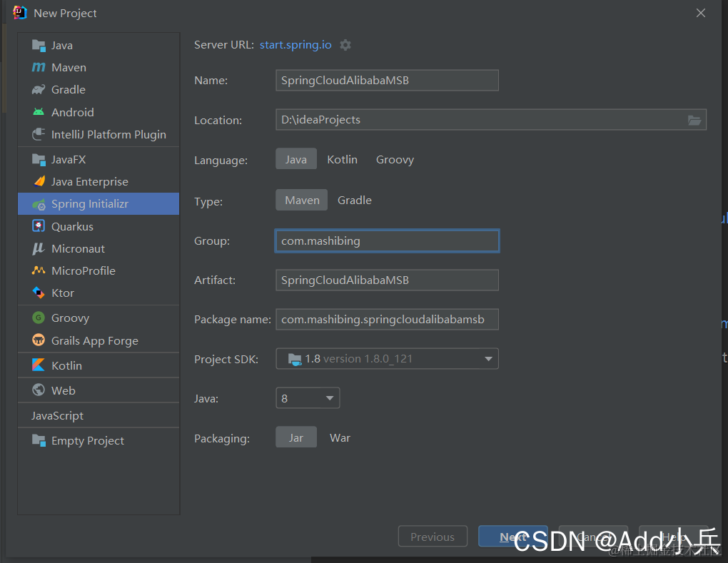The height and width of the screenshot is (563, 728).
Task: Click the Kotlin logo icon
Action: pyautogui.click(x=39, y=365)
